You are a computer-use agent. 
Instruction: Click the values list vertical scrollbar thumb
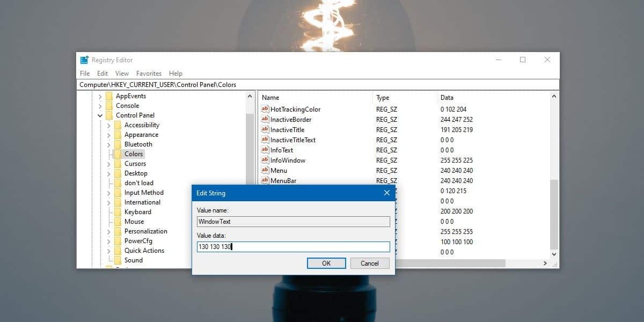(554, 214)
